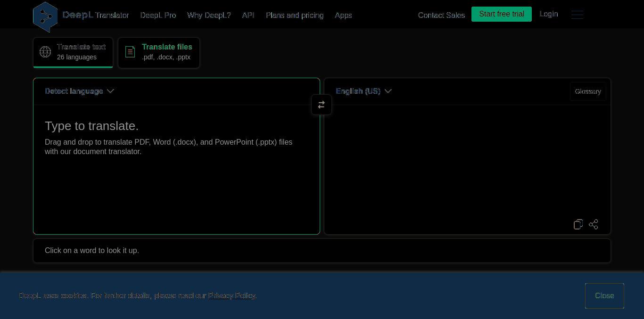The height and width of the screenshot is (319, 644).
Task: Switch to the Translate files tab
Action: (159, 53)
